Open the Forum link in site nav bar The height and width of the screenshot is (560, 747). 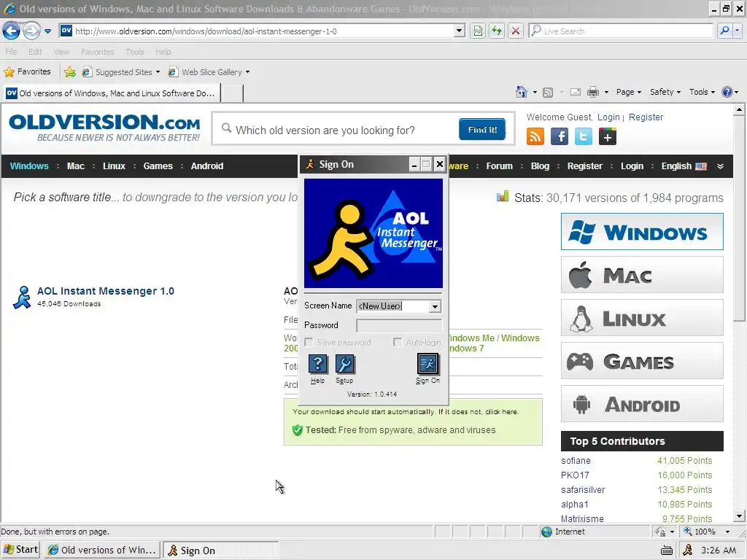[x=499, y=166]
